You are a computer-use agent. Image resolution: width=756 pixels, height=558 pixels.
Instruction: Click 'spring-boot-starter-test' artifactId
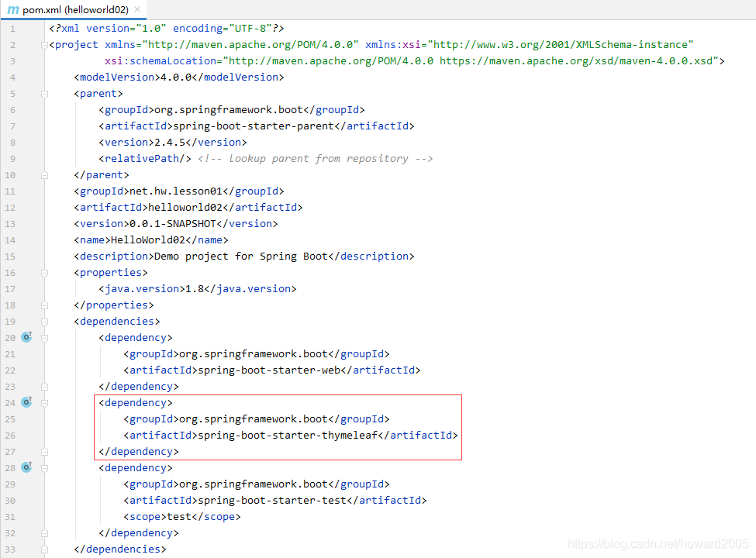tap(272, 501)
